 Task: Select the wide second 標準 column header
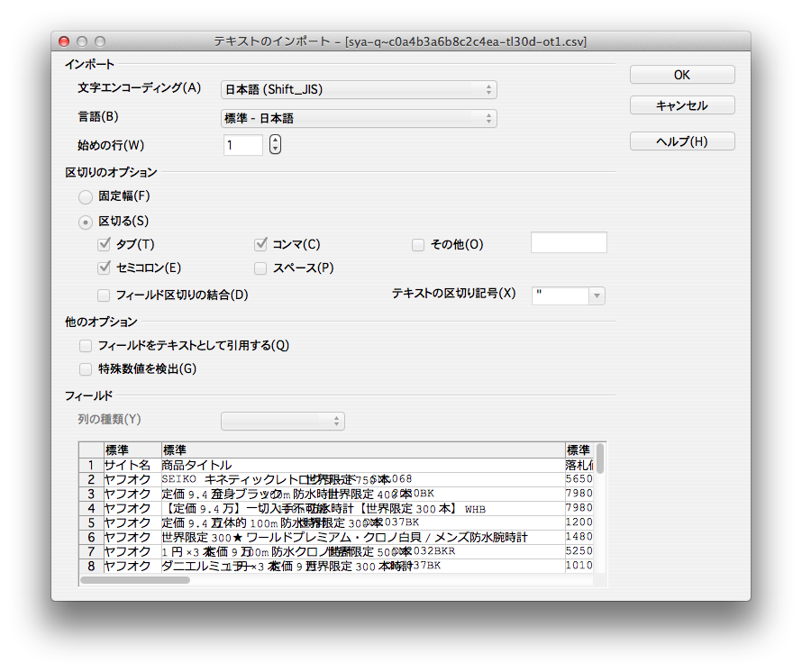(362, 450)
